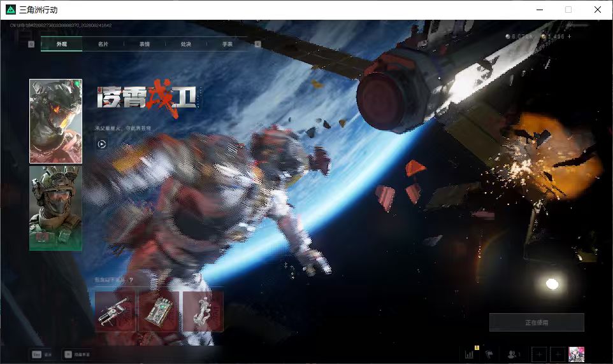Image resolution: width=613 pixels, height=364 pixels.
Task: Invite a teammate to the first empty slot
Action: point(539,354)
